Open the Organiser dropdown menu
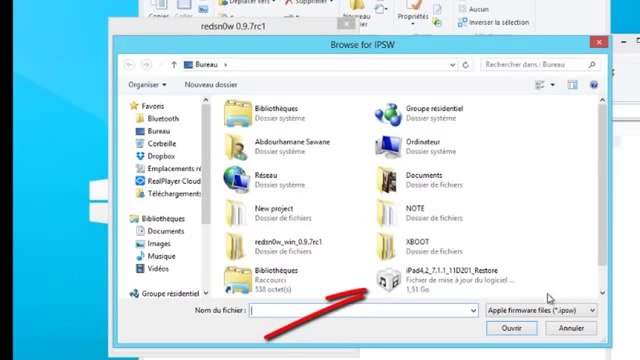The height and width of the screenshot is (360, 640). [x=147, y=84]
